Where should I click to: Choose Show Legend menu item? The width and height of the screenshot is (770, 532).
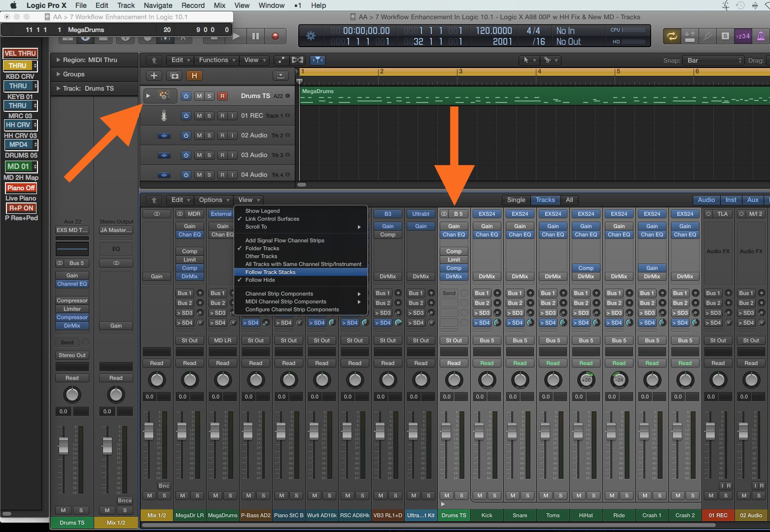coord(301,211)
